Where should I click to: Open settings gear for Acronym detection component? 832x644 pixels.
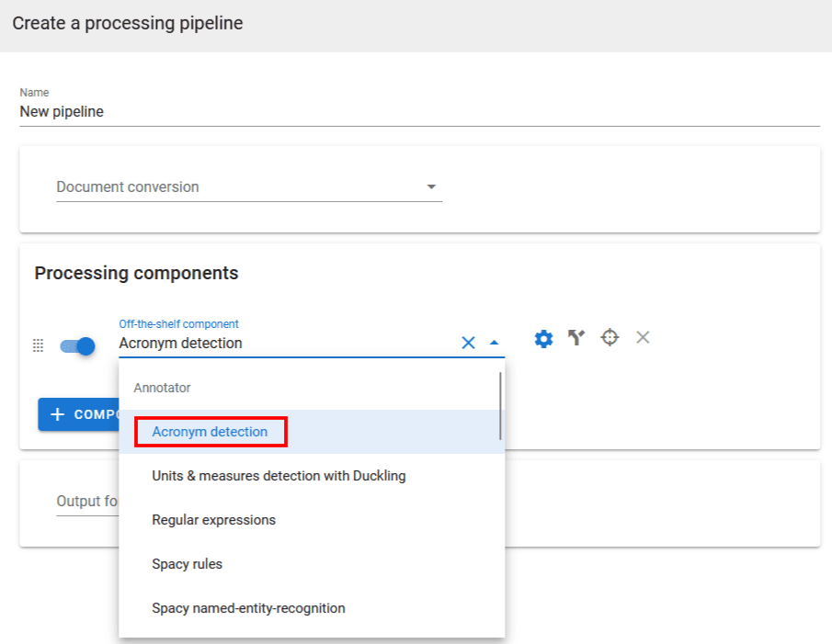(x=543, y=339)
